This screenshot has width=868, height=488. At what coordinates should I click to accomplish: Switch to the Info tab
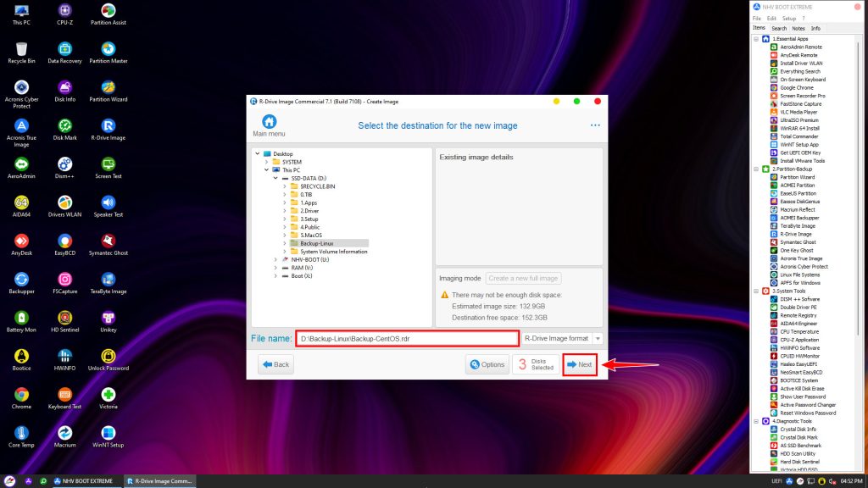tap(815, 28)
